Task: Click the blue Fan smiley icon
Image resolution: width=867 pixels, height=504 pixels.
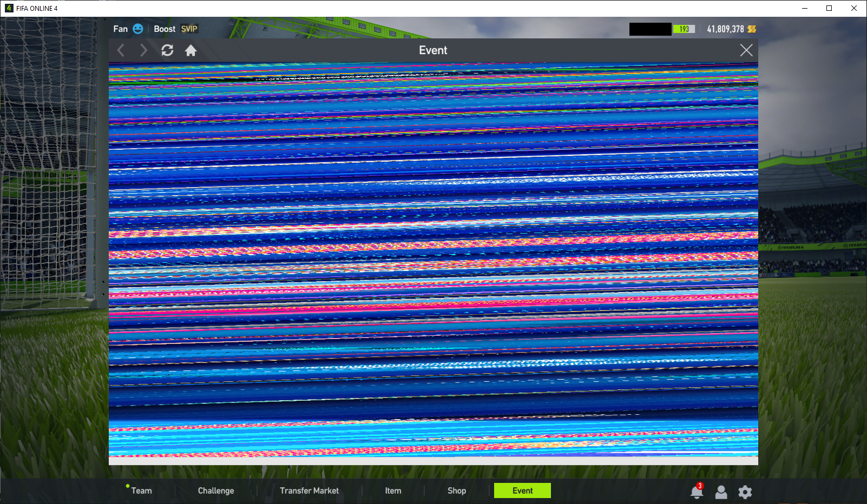Action: (138, 29)
